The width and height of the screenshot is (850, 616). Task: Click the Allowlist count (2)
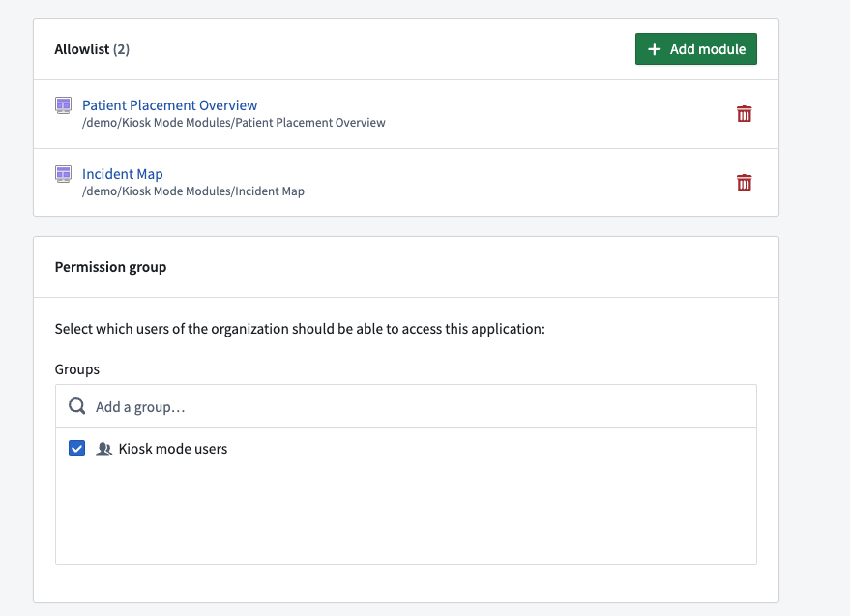pos(121,49)
